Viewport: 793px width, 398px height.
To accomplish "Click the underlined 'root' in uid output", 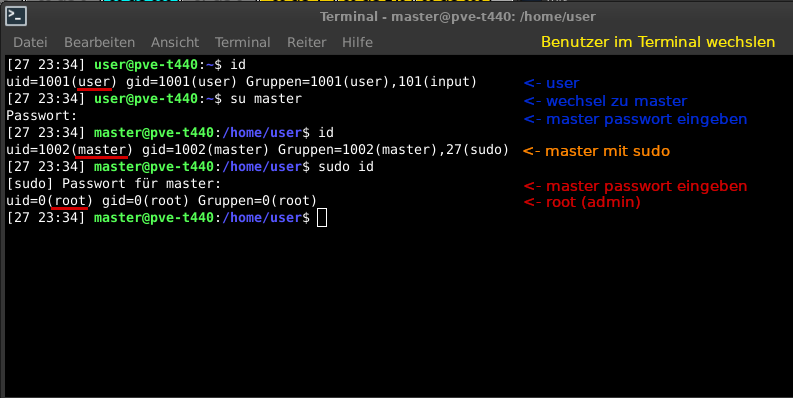I will [x=70, y=201].
